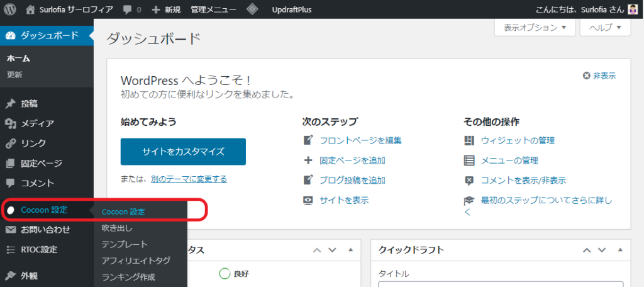644x287 pixels.
Task: Open the お問い合わせ sidebar menu
Action: point(47,230)
